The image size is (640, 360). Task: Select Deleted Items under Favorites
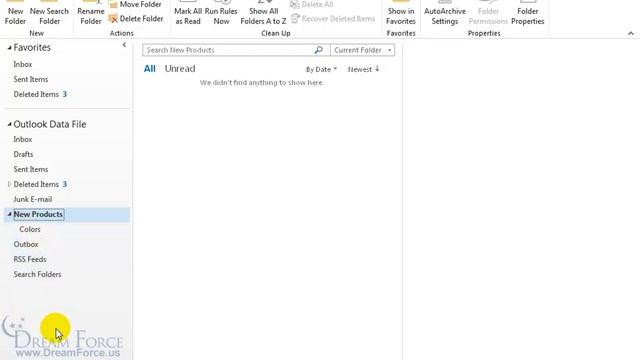tap(36, 94)
